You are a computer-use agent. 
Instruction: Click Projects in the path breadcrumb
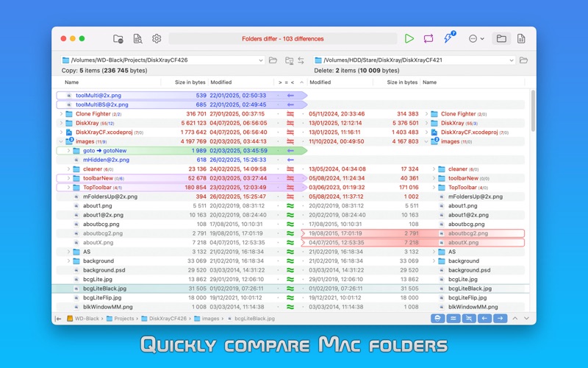coord(120,319)
